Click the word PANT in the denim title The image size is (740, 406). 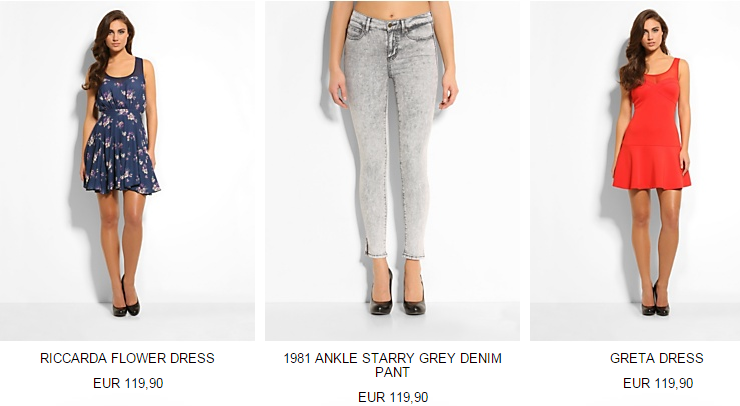point(392,372)
